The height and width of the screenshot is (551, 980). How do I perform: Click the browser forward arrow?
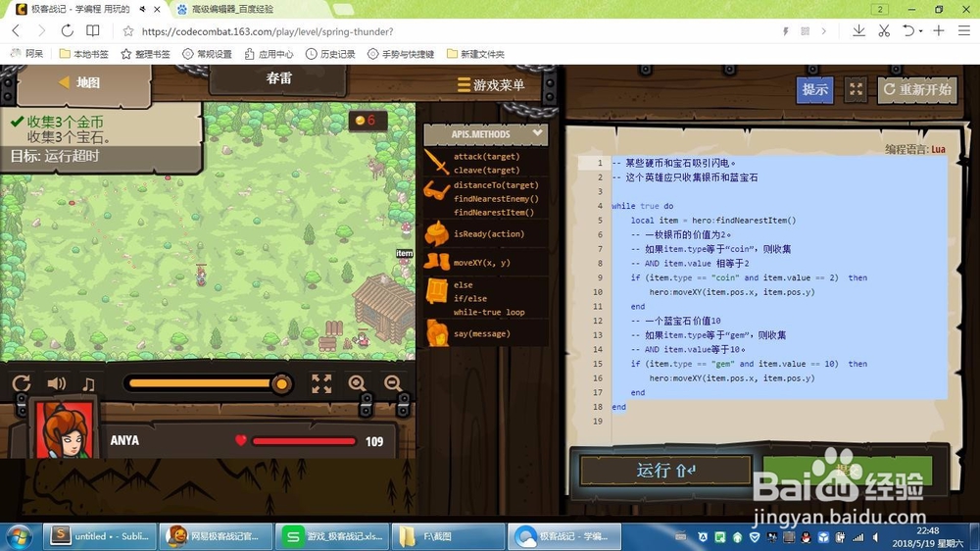(x=41, y=30)
